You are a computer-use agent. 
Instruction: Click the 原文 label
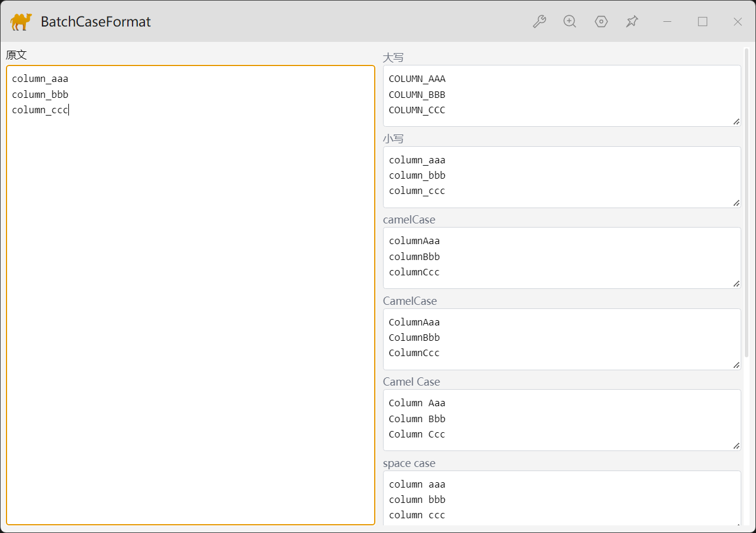16,55
